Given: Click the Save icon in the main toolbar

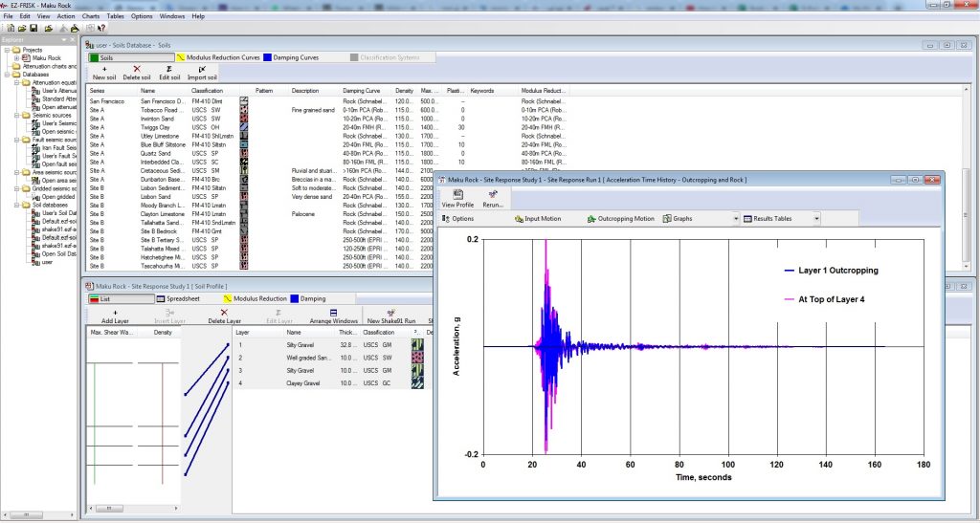Looking at the screenshot, I should (x=33, y=28).
